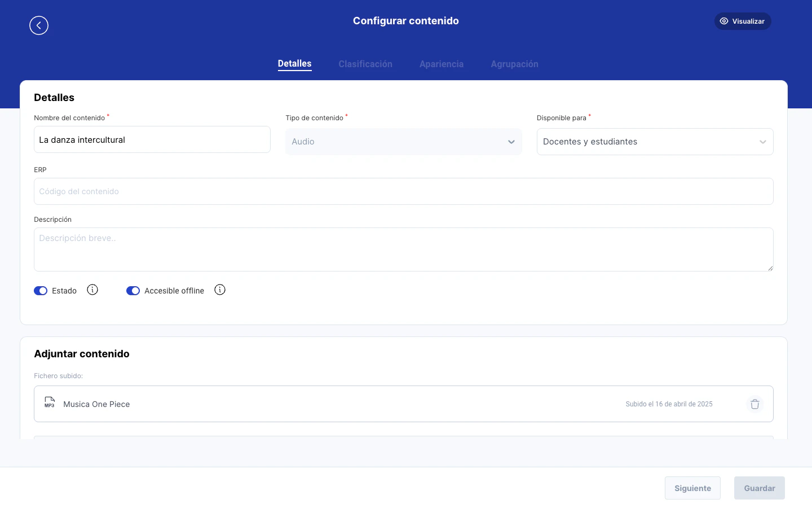Click inside the Descripción breve text area

click(x=404, y=249)
